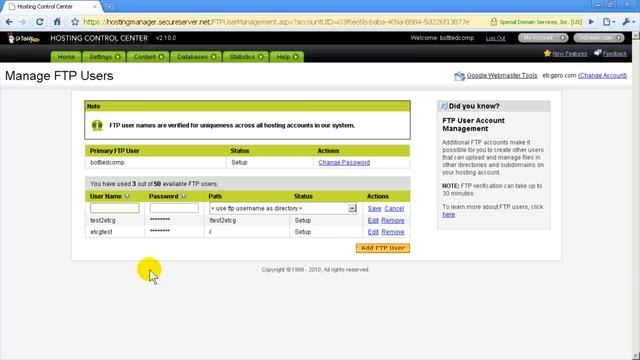Viewport: 640px width, 360px height.
Task: Open the Databases menu tab
Action: (x=196, y=57)
